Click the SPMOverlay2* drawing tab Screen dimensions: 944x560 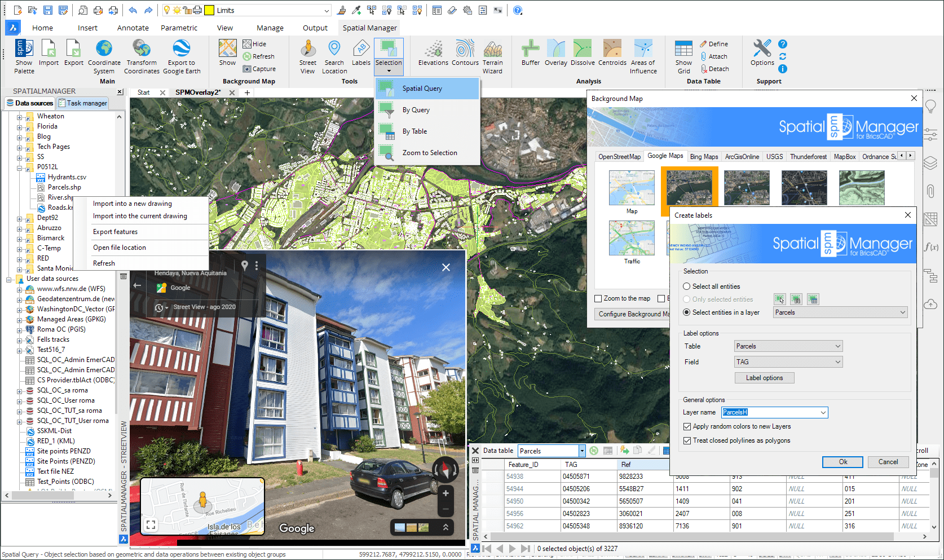tap(197, 92)
